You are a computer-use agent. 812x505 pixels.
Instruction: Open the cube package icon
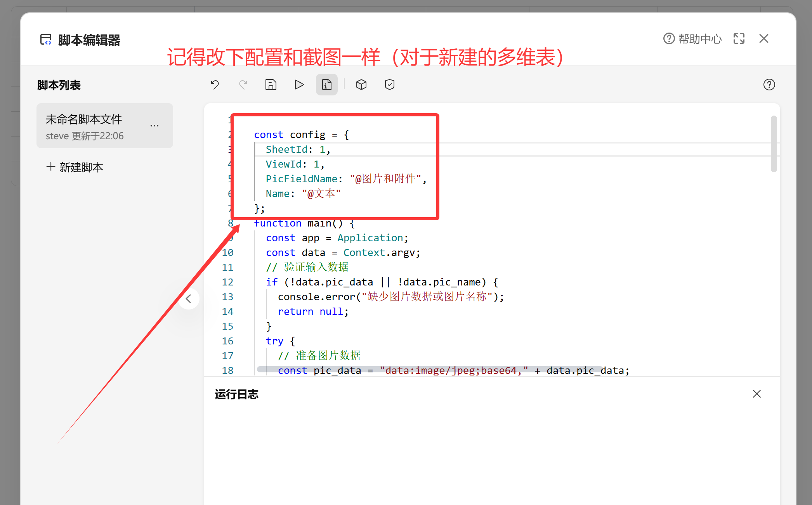pos(361,85)
